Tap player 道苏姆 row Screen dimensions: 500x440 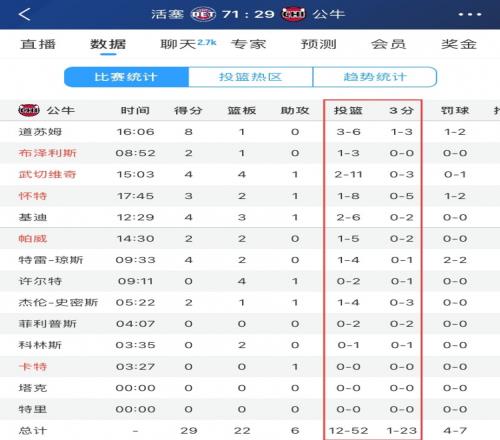click(250, 132)
